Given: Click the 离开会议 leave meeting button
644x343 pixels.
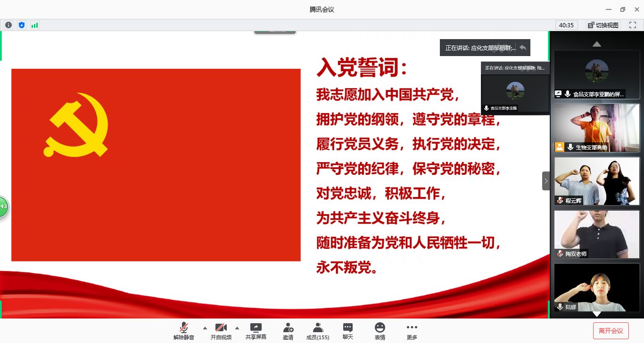Looking at the screenshot, I should (611, 331).
